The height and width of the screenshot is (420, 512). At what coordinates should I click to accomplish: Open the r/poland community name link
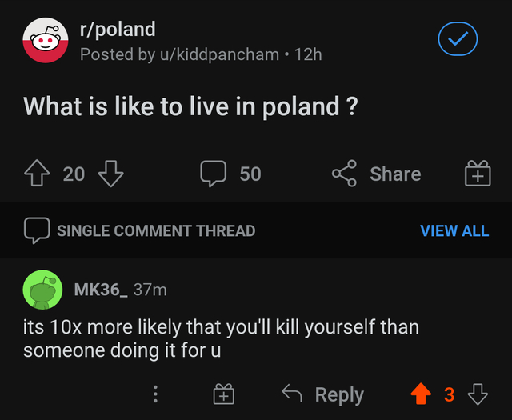tap(118, 30)
